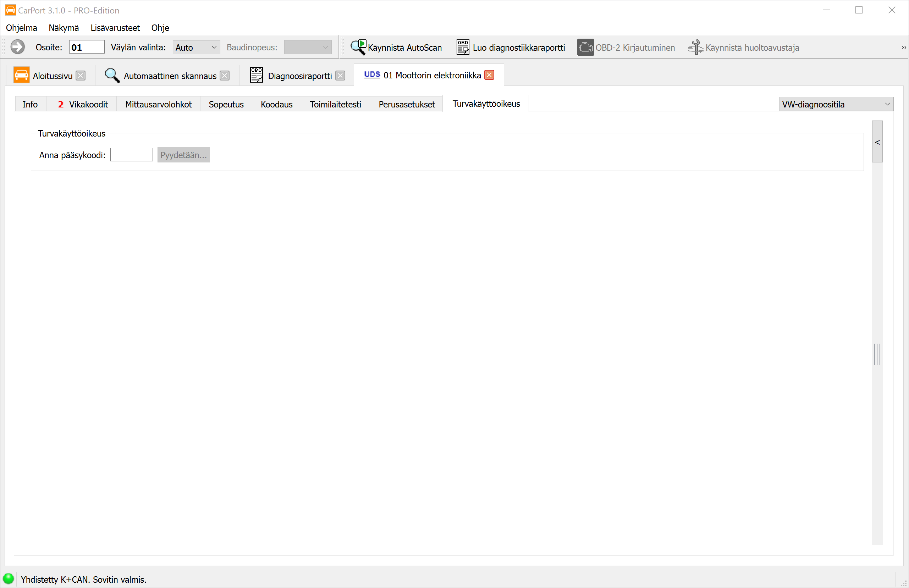This screenshot has height=588, width=909.
Task: Click the Käynnistä AutoScan magnifier icon
Action: (x=358, y=47)
